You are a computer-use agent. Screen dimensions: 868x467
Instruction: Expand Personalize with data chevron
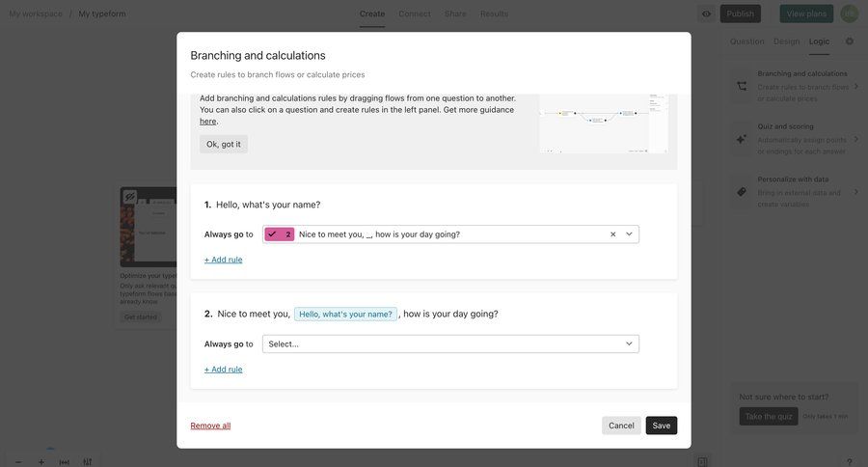pyautogui.click(x=856, y=192)
